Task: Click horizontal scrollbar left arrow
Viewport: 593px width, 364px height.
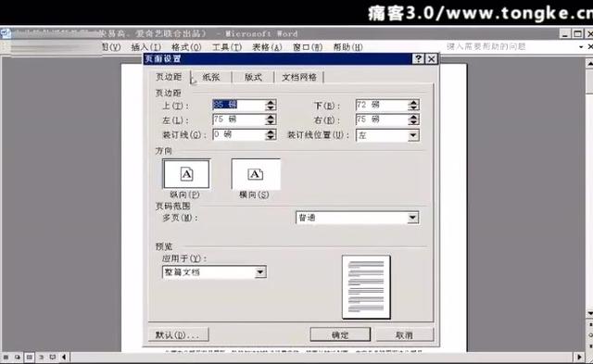Action: pyautogui.click(x=64, y=357)
